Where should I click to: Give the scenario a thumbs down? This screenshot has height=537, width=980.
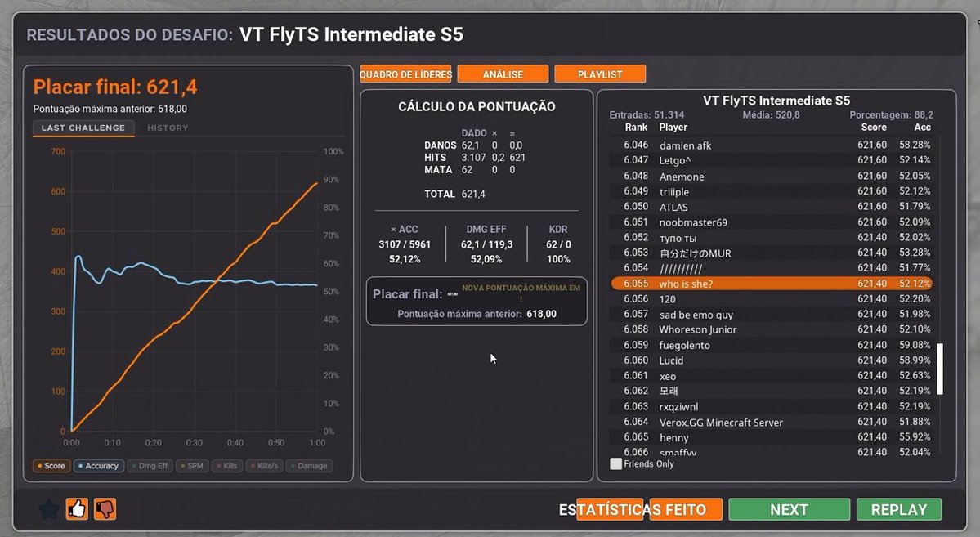pyautogui.click(x=105, y=509)
